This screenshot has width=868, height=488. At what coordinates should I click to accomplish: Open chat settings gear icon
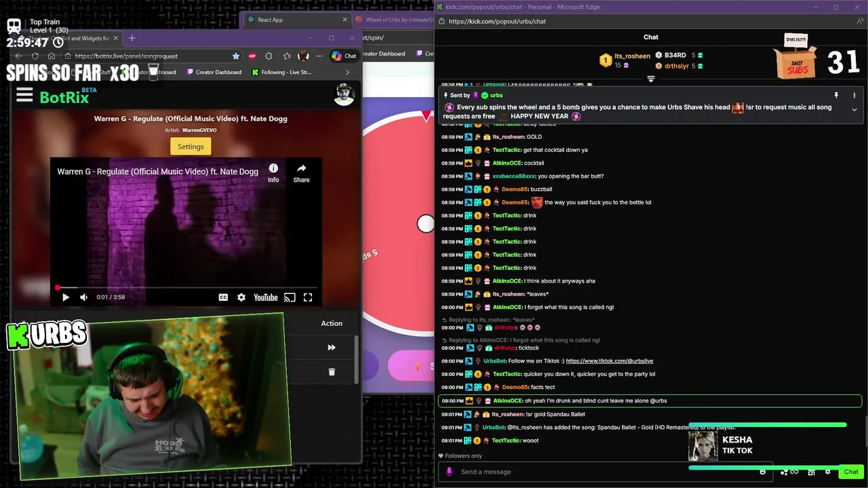(x=827, y=472)
